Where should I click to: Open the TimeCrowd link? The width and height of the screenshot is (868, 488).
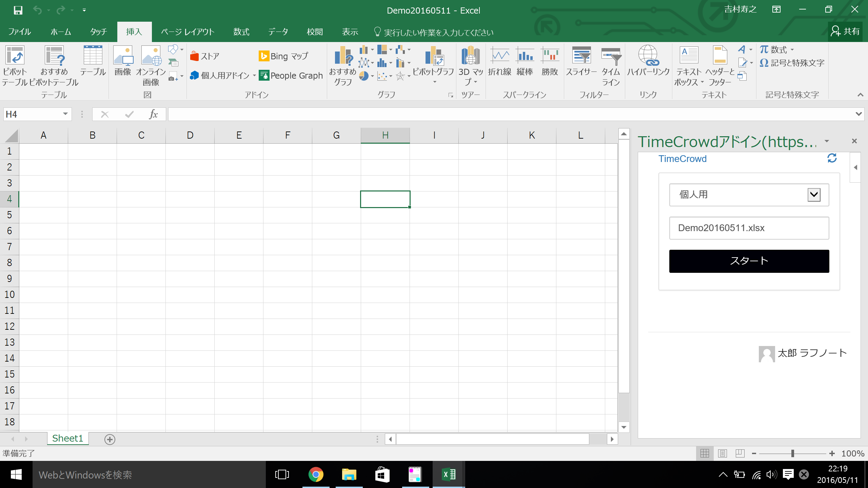pyautogui.click(x=682, y=159)
